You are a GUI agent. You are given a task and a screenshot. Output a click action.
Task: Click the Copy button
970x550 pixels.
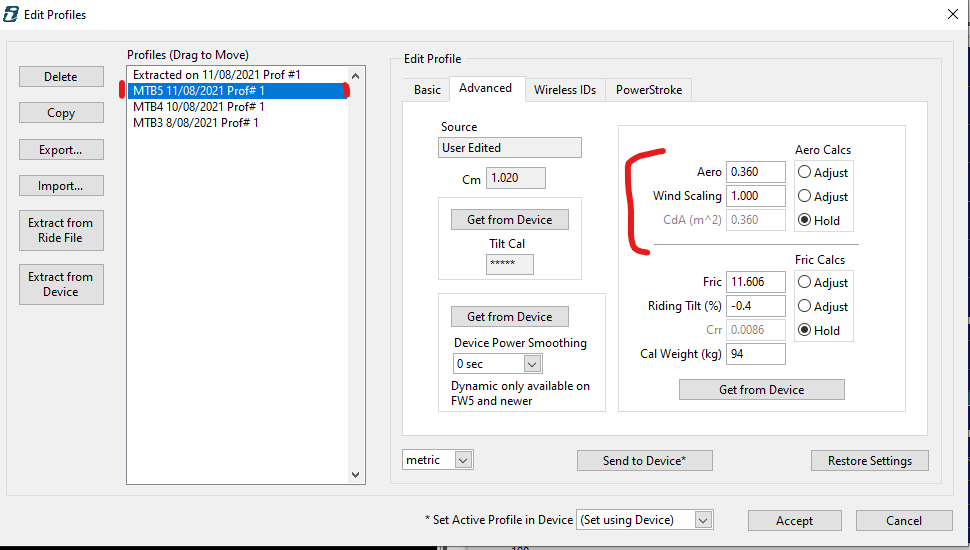[61, 113]
